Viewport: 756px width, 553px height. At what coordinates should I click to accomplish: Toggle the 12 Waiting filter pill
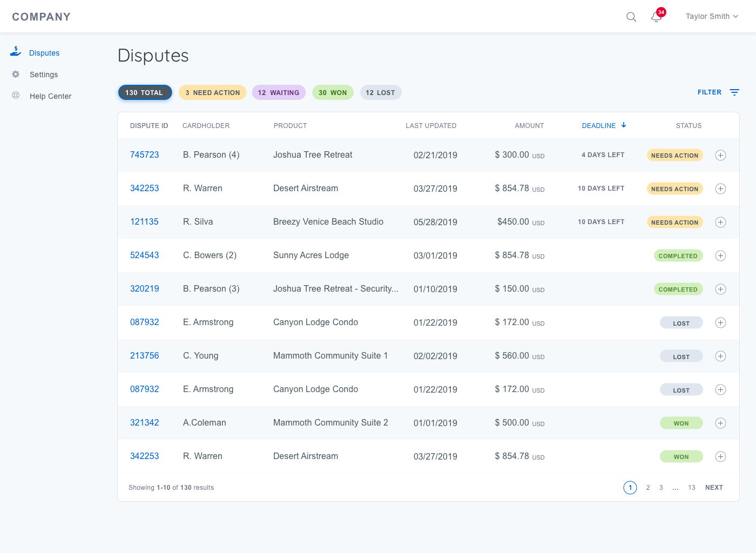[x=279, y=93]
